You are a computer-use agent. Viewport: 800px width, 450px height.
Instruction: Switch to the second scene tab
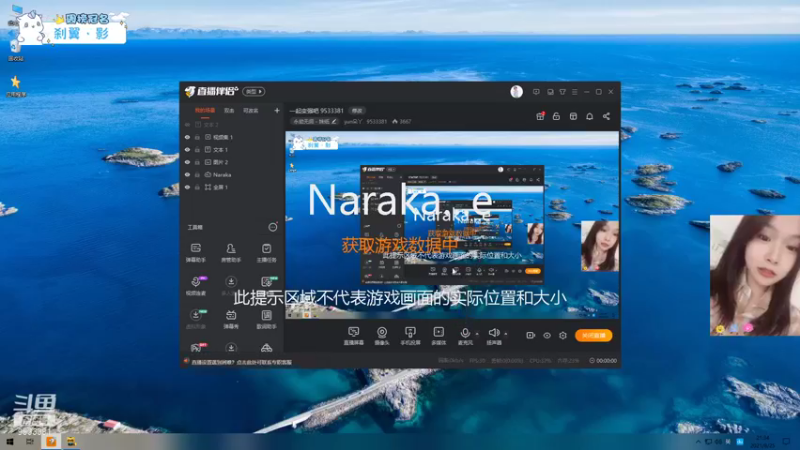229,110
